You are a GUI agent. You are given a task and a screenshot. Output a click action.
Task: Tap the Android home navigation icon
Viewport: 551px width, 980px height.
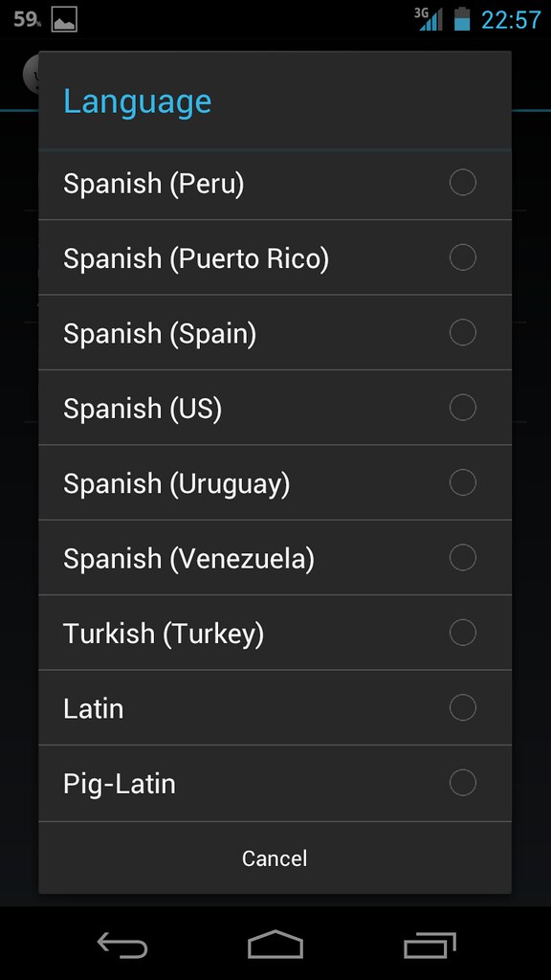275,945
